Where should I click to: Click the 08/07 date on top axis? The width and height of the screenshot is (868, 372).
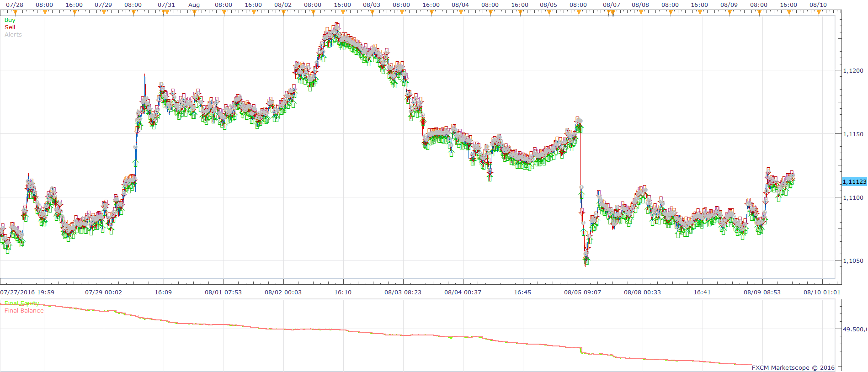pyautogui.click(x=612, y=5)
